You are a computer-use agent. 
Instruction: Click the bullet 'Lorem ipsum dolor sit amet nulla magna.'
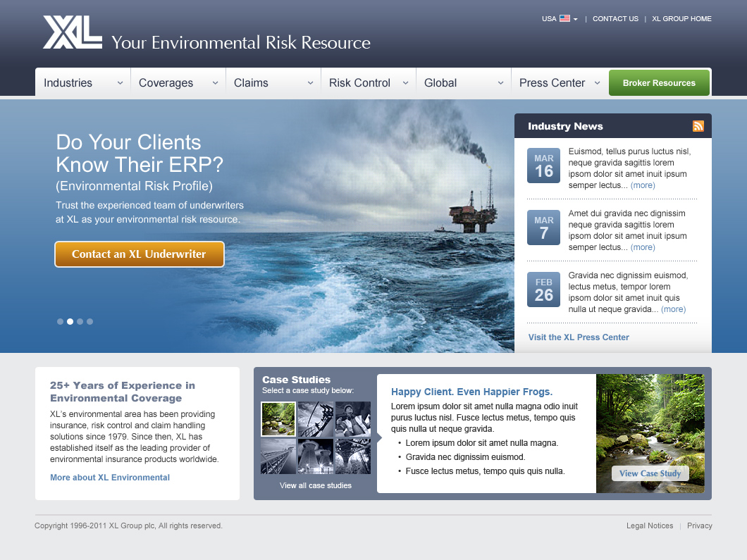(481, 443)
